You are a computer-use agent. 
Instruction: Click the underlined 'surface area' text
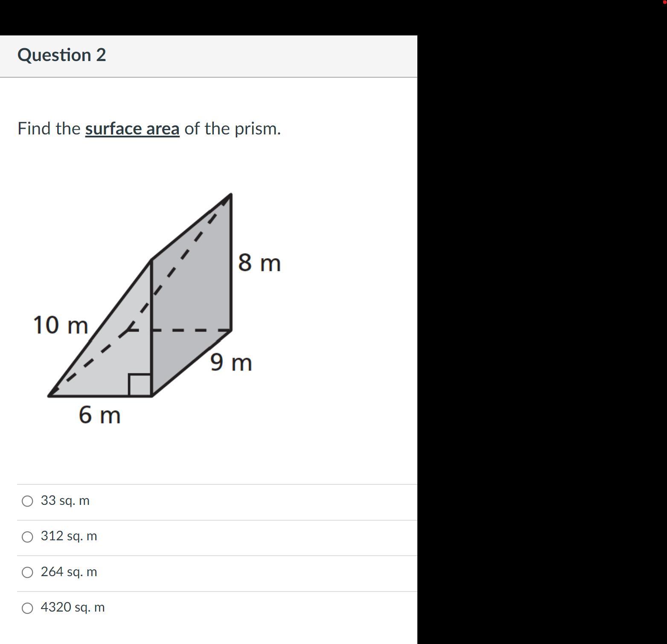pos(132,128)
